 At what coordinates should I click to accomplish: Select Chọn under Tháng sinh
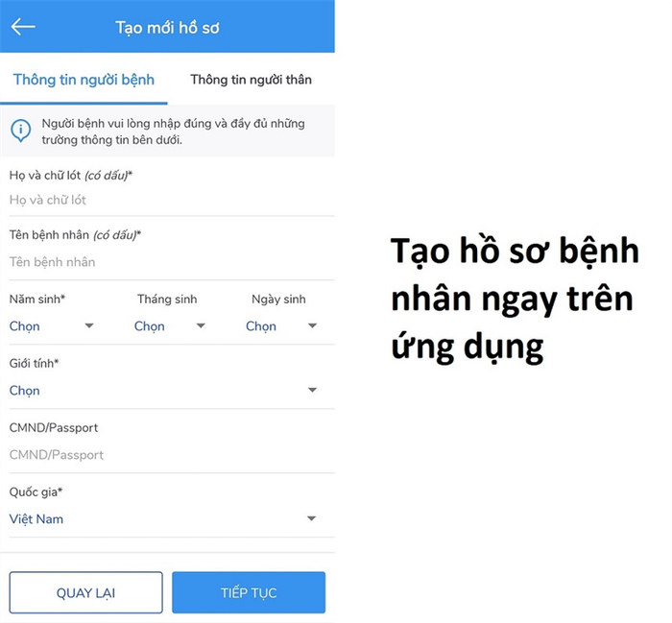click(x=149, y=326)
